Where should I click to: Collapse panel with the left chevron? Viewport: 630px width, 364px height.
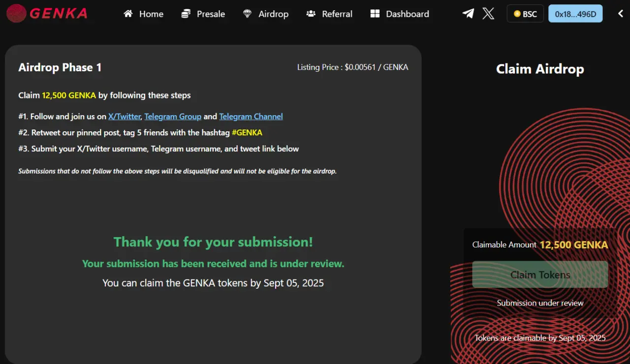coord(621,14)
